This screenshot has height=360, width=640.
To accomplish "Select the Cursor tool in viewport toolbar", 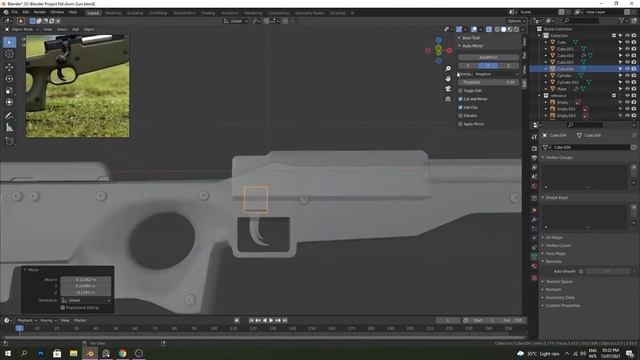I will pos(9,54).
